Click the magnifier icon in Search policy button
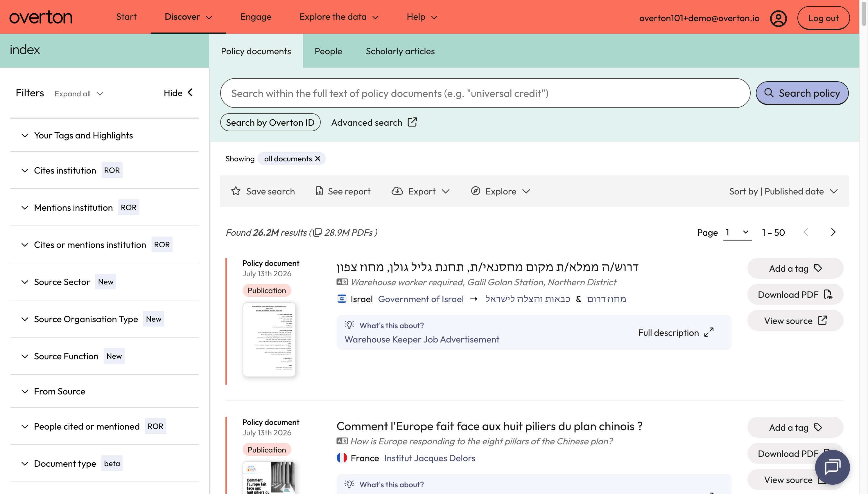Image resolution: width=868 pixels, height=494 pixels. [x=769, y=93]
